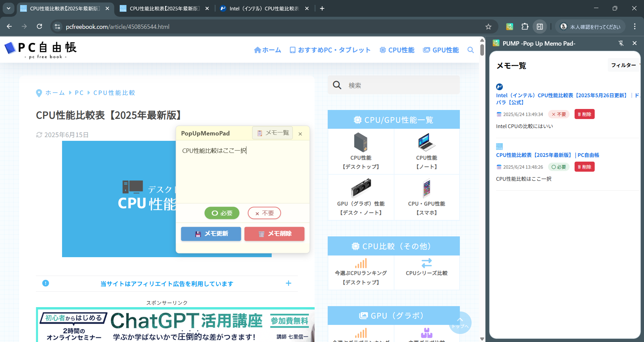The height and width of the screenshot is (342, 644).
Task: Reload the current page
Action: 39,26
